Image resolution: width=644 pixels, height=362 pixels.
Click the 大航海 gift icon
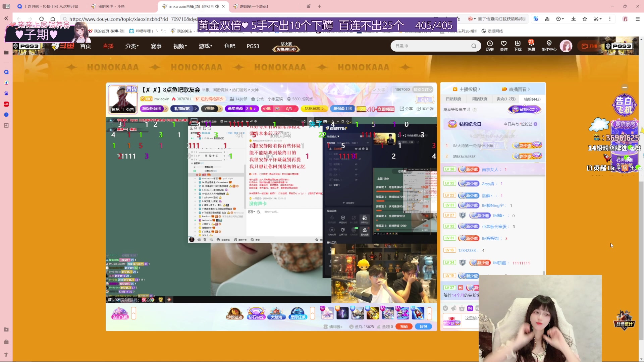[x=277, y=313]
